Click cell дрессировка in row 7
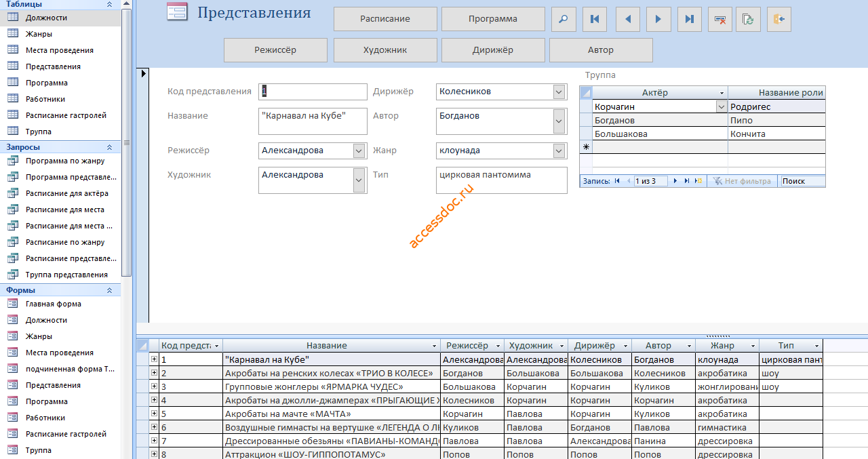868x459 pixels. click(727, 441)
